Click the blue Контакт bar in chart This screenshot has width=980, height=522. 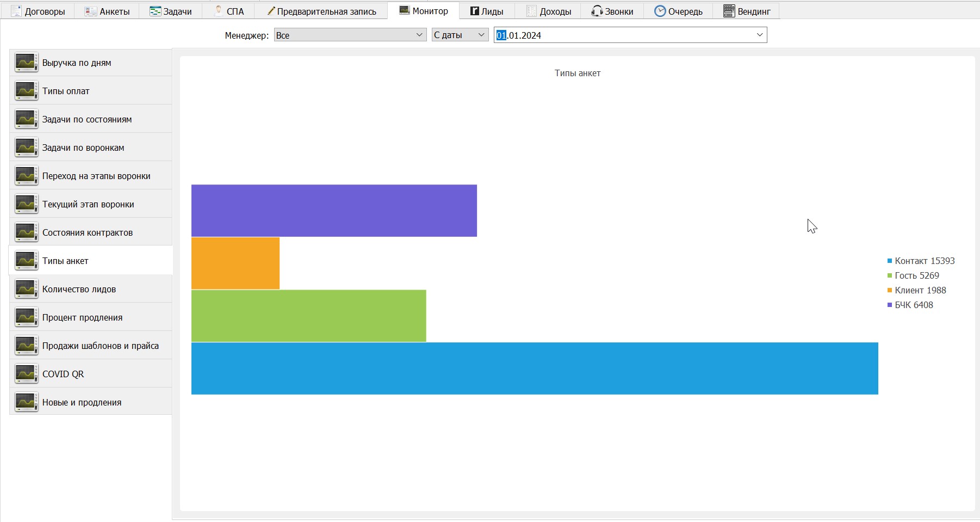coord(535,369)
